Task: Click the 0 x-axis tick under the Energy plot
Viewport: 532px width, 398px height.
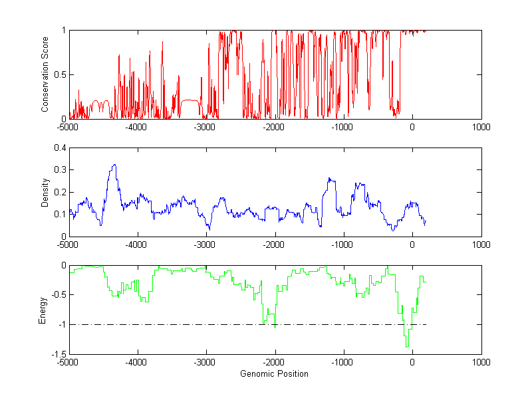Action: pyautogui.click(x=412, y=362)
